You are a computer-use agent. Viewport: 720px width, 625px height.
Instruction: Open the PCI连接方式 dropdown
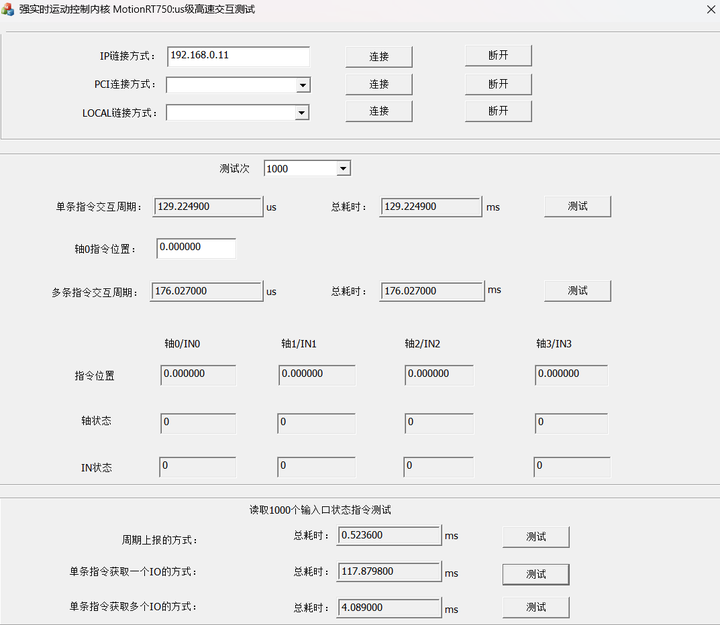(302, 85)
